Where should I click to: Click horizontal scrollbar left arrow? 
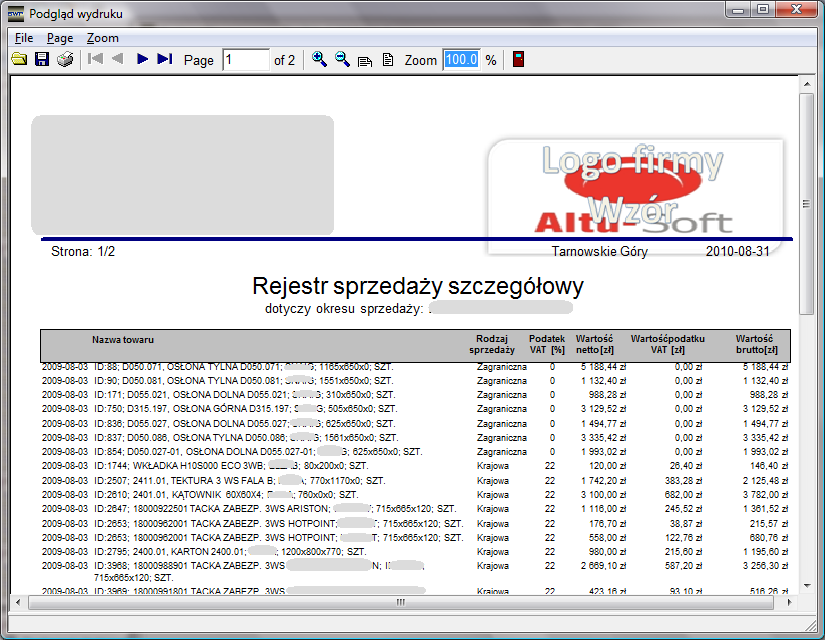tap(18, 602)
